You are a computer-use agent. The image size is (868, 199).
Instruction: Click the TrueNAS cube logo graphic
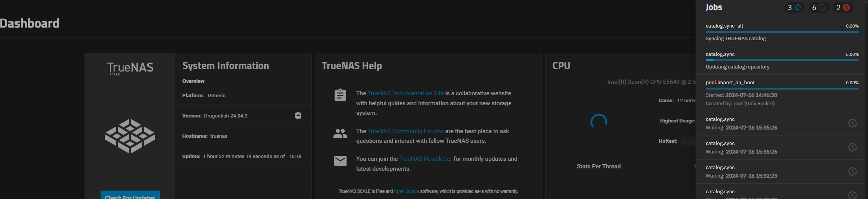coord(130,136)
